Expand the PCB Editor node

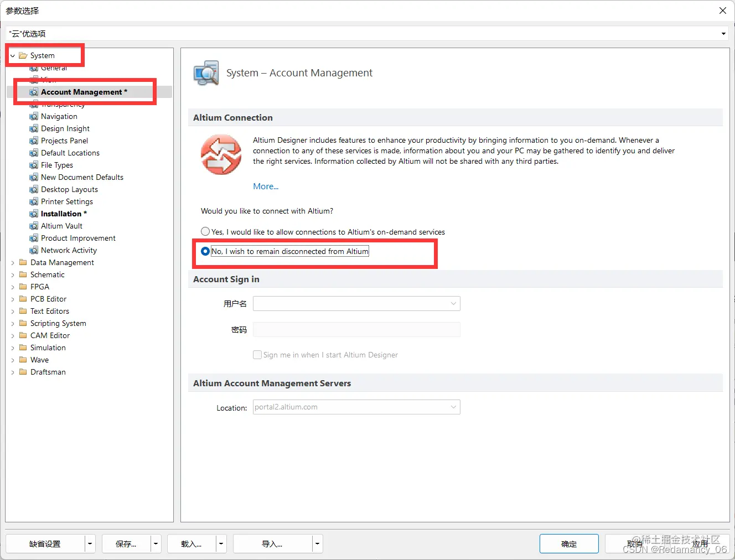click(13, 299)
